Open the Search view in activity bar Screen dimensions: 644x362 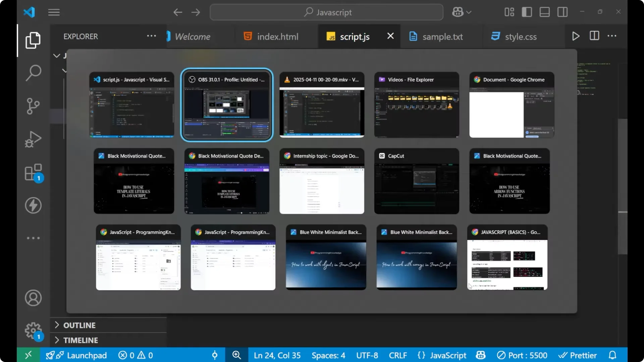pyautogui.click(x=33, y=73)
